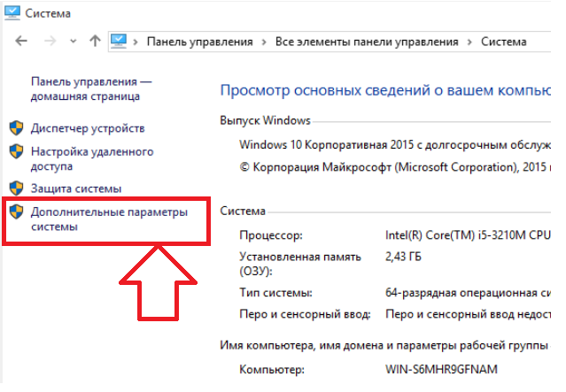Select Перо и сенсорный ввод недоступны value
Screen dimensions: 566x392
(468, 314)
